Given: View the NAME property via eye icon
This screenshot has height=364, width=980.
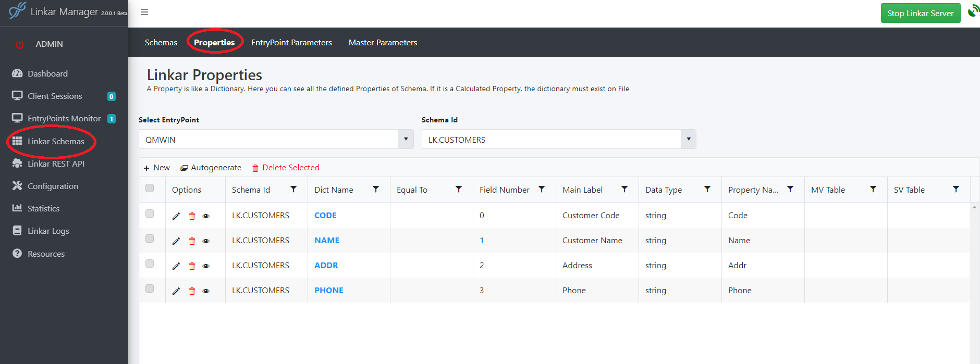Looking at the screenshot, I should [206, 241].
